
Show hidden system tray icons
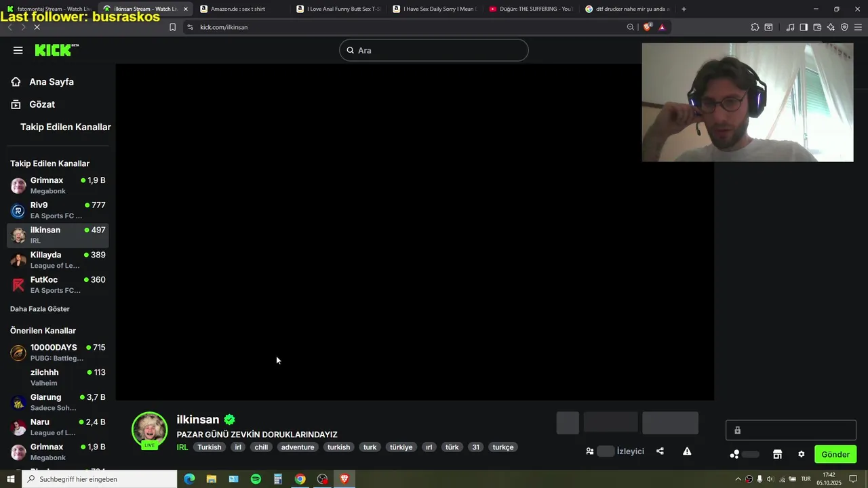pos(738,479)
